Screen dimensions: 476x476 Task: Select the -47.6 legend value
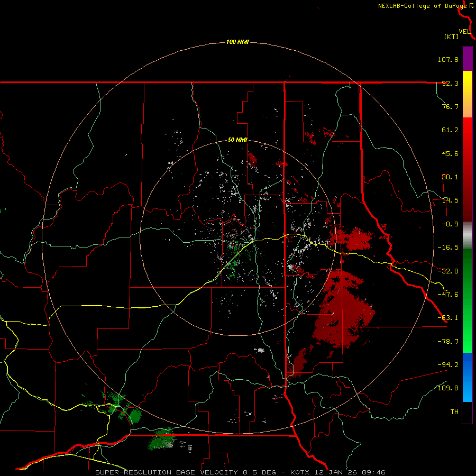448,295
